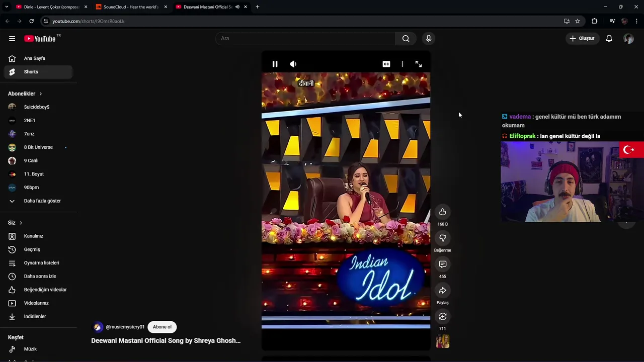Open the remix icon showing 711
The height and width of the screenshot is (362, 644).
[x=443, y=316]
